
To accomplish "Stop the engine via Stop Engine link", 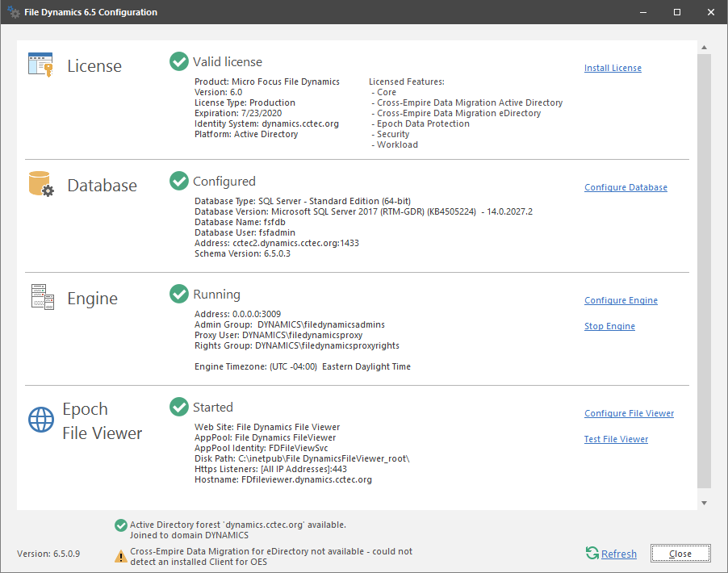I will tap(609, 327).
